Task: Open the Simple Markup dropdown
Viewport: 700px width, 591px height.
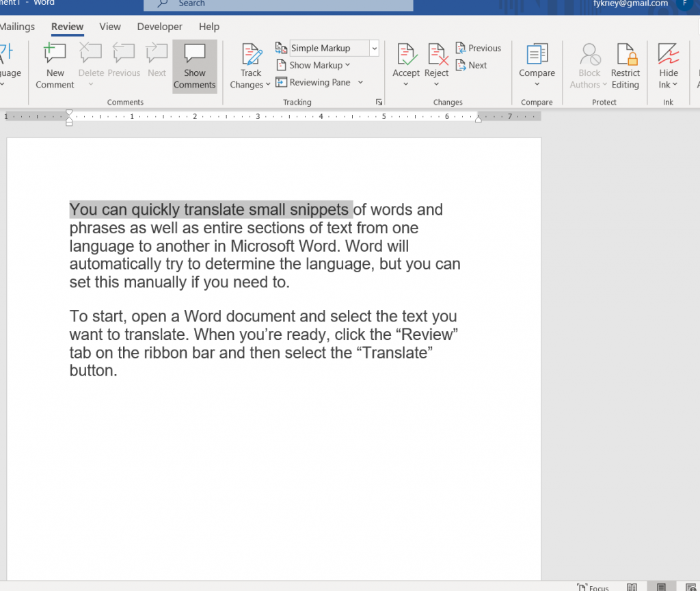Action: point(374,48)
